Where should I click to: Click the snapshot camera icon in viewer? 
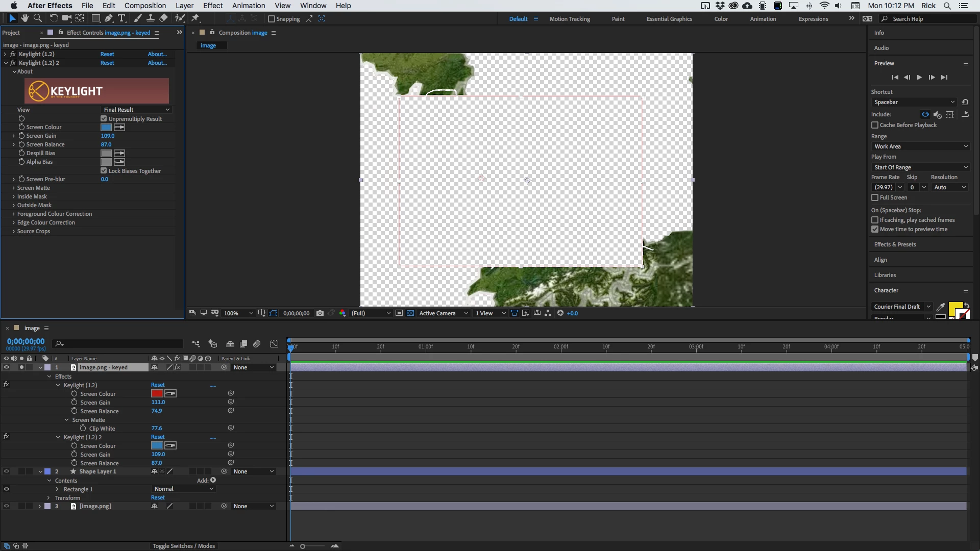(x=320, y=313)
